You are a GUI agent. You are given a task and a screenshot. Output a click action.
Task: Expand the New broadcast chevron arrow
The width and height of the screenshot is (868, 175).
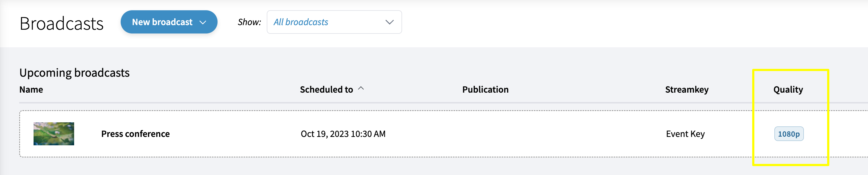202,22
